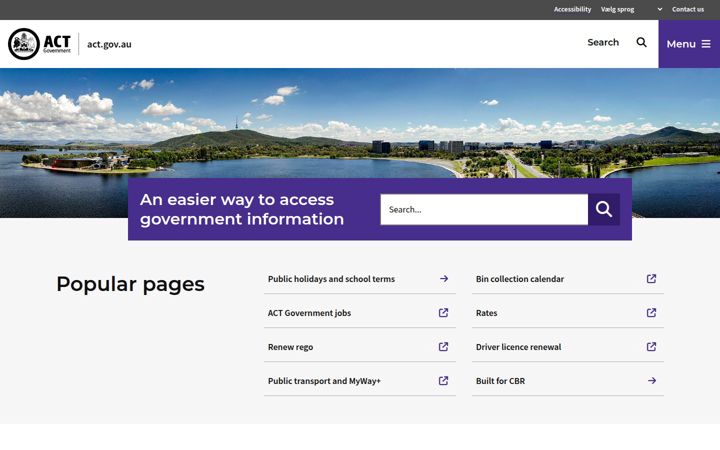Open the Driver licence renewal link
The height and width of the screenshot is (450, 720).
[568, 347]
